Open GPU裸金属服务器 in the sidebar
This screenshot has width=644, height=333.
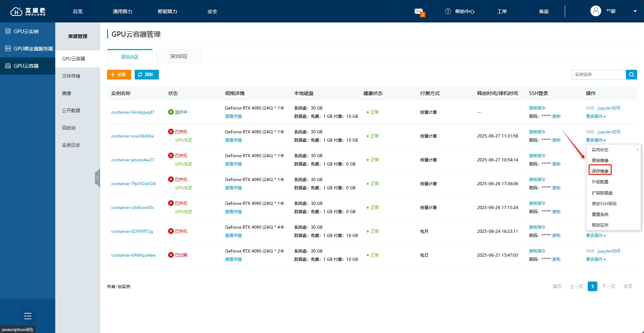pos(28,49)
